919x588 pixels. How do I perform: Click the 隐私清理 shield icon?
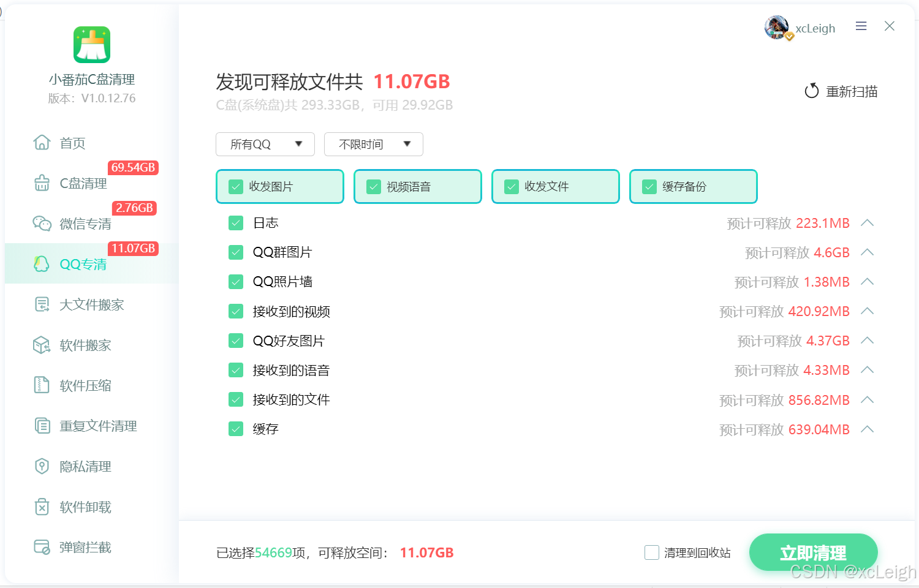[42, 466]
